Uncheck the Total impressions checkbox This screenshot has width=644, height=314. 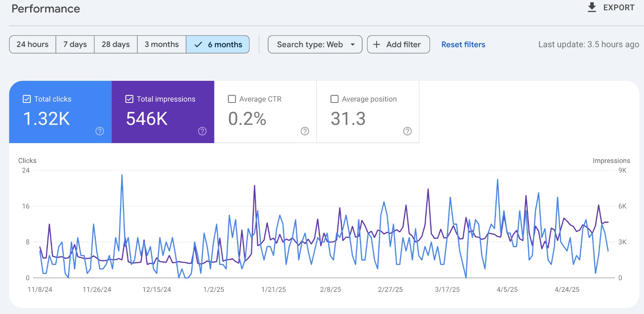[x=130, y=99]
